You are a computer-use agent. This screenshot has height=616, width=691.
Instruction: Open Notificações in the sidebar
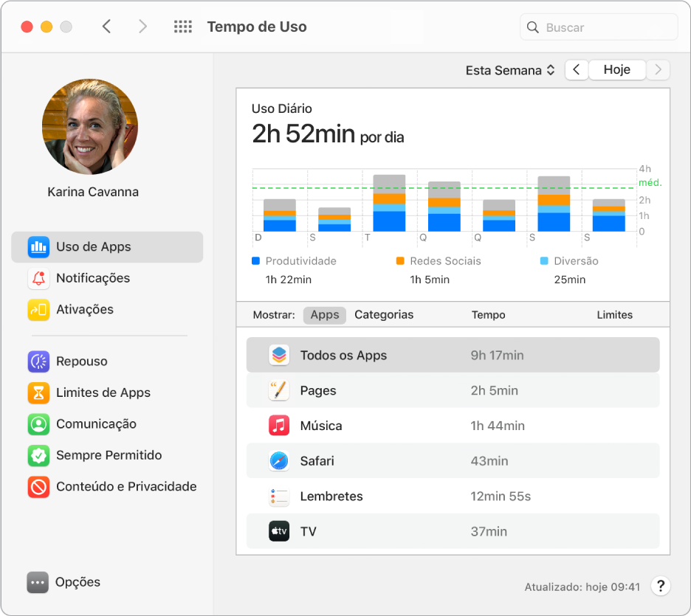tap(38, 278)
